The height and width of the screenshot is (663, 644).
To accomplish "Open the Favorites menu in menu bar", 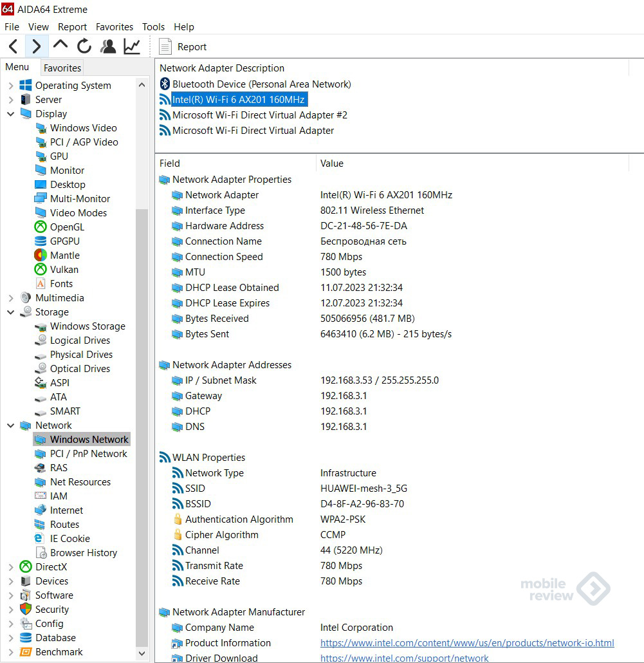I will (x=115, y=26).
